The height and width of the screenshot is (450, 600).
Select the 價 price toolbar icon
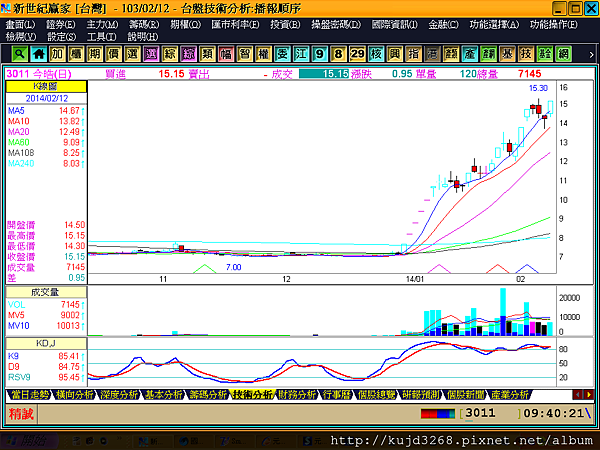113,54
